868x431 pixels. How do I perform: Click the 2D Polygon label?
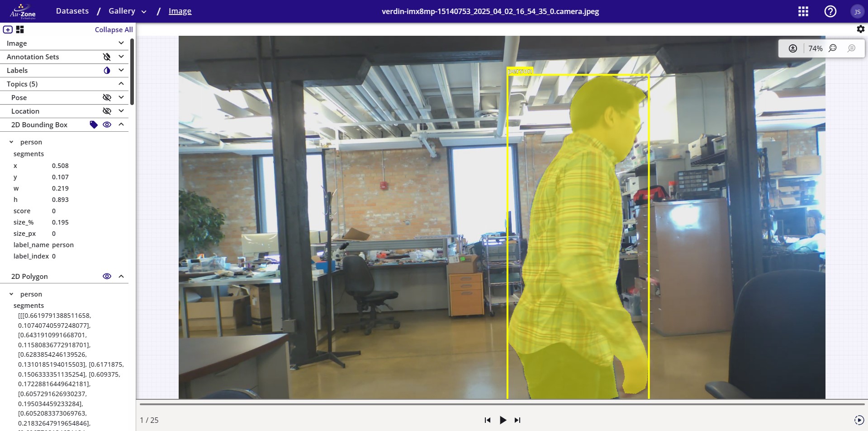(29, 276)
